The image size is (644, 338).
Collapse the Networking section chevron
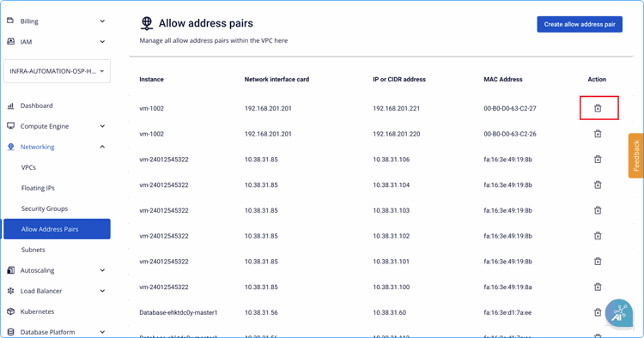point(102,147)
